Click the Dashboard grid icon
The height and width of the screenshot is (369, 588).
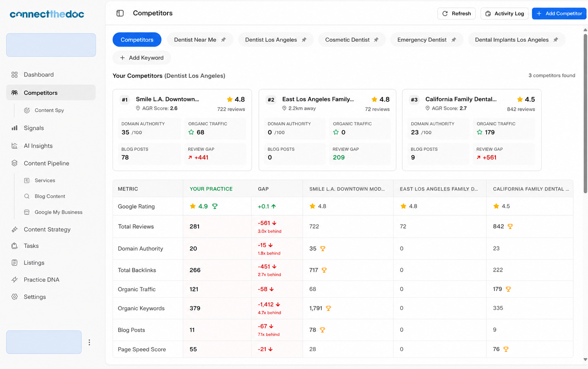click(x=14, y=75)
